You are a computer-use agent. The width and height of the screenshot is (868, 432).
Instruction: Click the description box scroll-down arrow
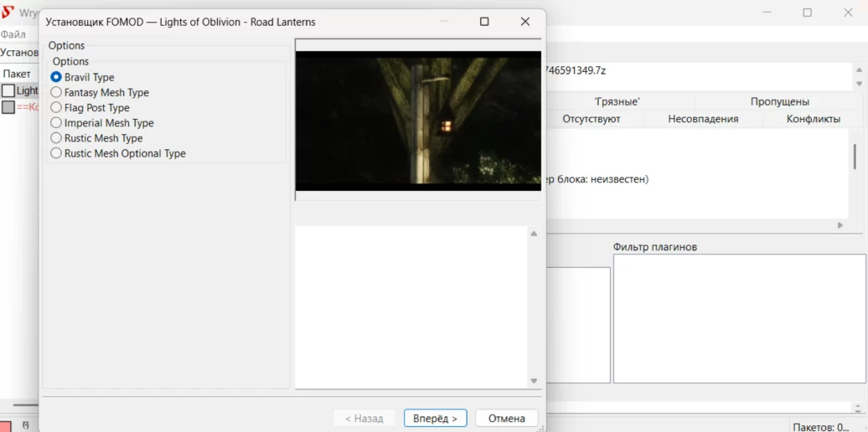click(534, 381)
